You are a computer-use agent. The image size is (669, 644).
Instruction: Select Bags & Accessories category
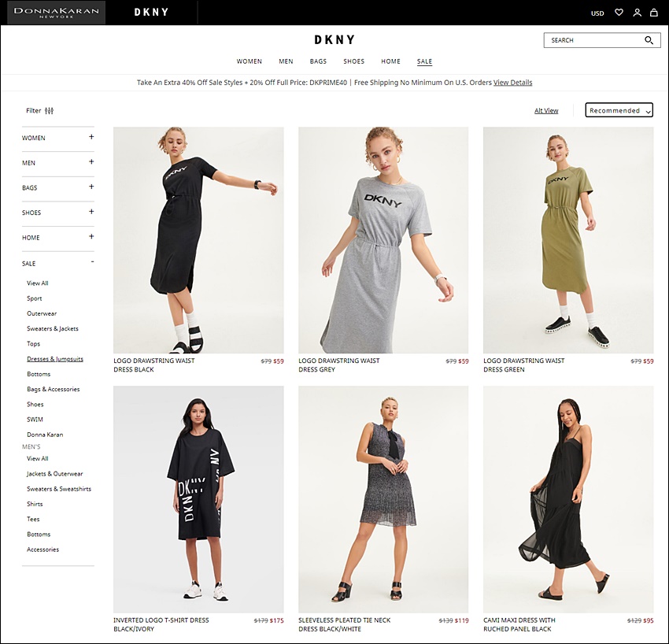tap(54, 389)
